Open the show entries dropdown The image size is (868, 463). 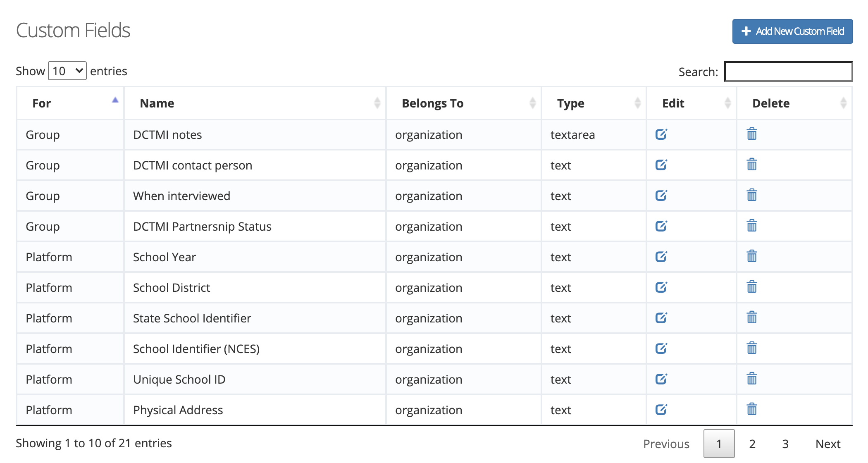pyautogui.click(x=67, y=71)
